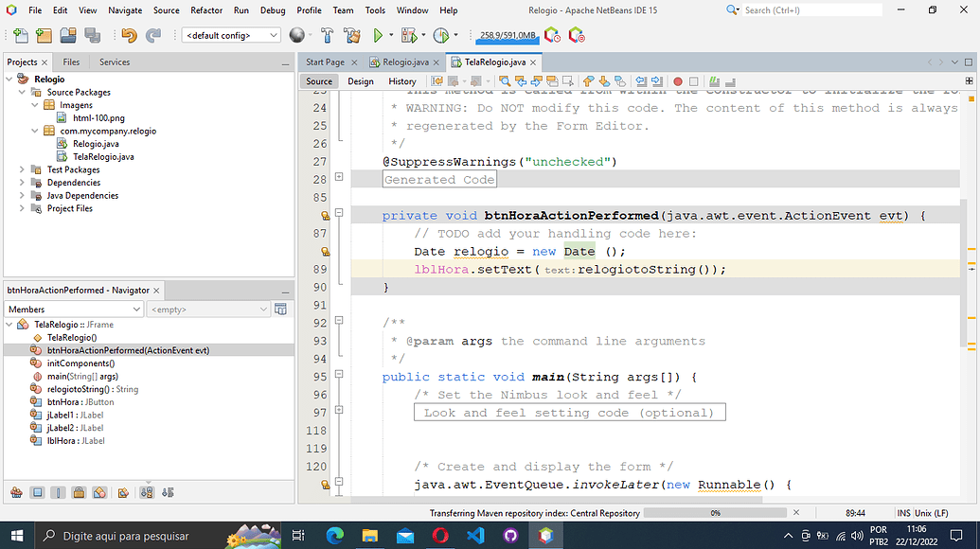Click the Maven repository index progress bar
Screen dimensions: 980x549
[x=715, y=513]
